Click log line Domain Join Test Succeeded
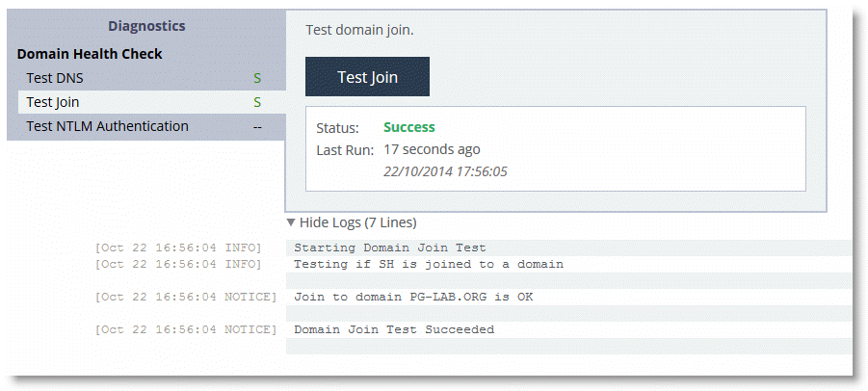The width and height of the screenshot is (868, 391). [394, 329]
